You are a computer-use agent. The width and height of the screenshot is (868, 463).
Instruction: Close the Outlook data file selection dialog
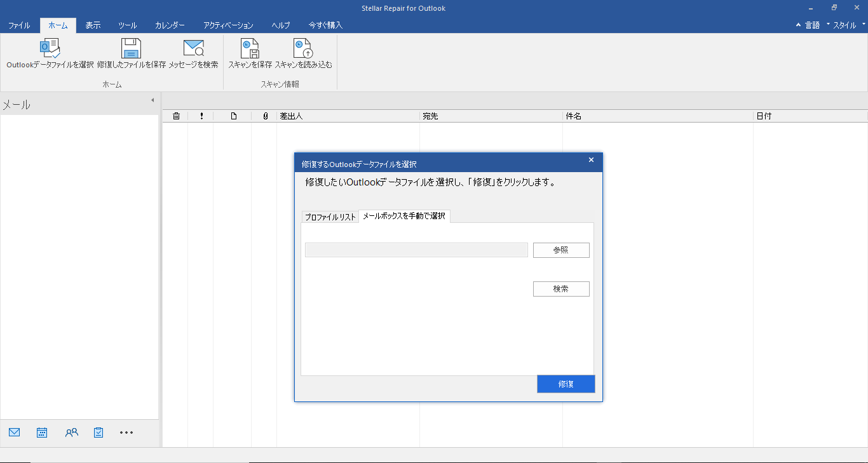(x=591, y=160)
